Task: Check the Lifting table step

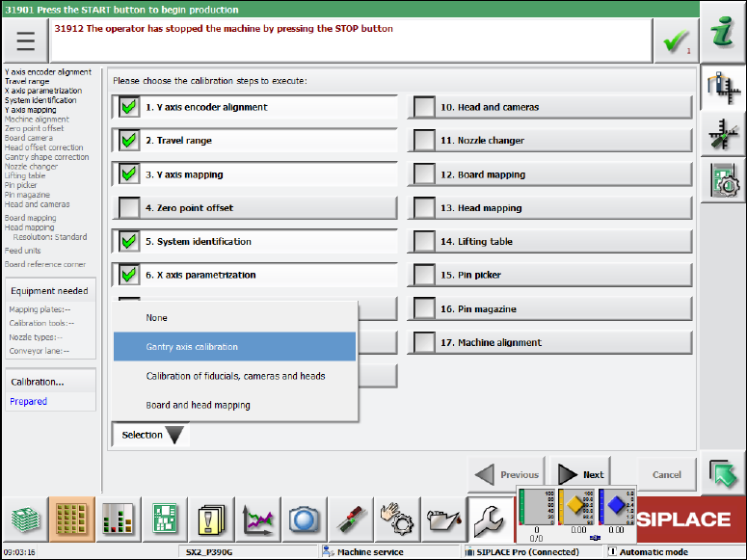Action: click(x=424, y=241)
